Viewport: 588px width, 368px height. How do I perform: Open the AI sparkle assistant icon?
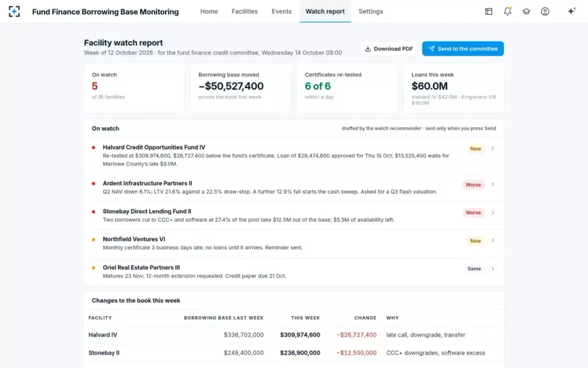(x=571, y=11)
